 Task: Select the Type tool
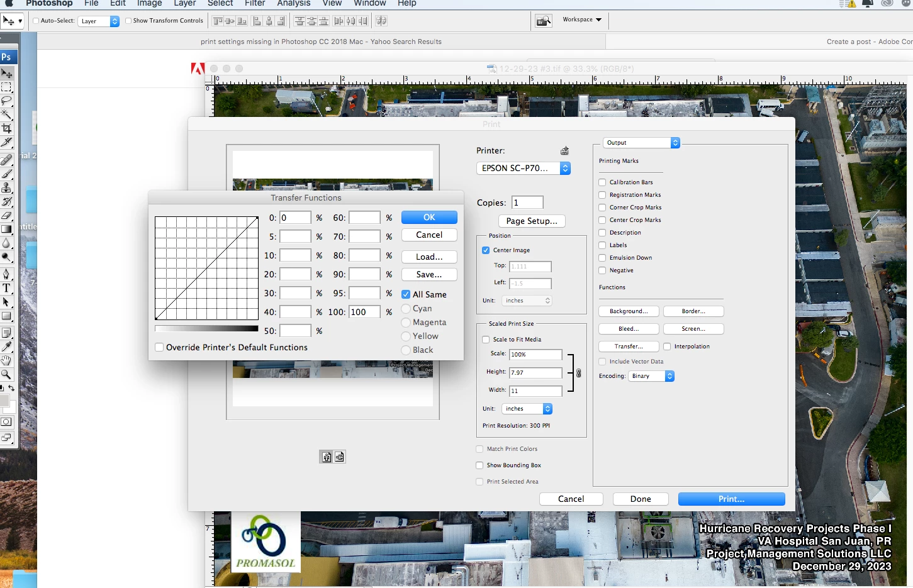click(x=7, y=288)
